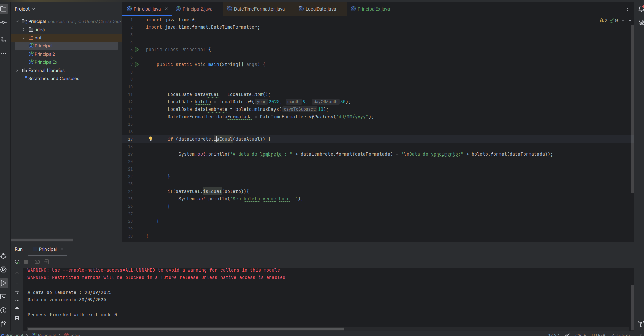Place the caret on line 19 println statement
Screen dimensions: 644x336
click(x=365, y=154)
